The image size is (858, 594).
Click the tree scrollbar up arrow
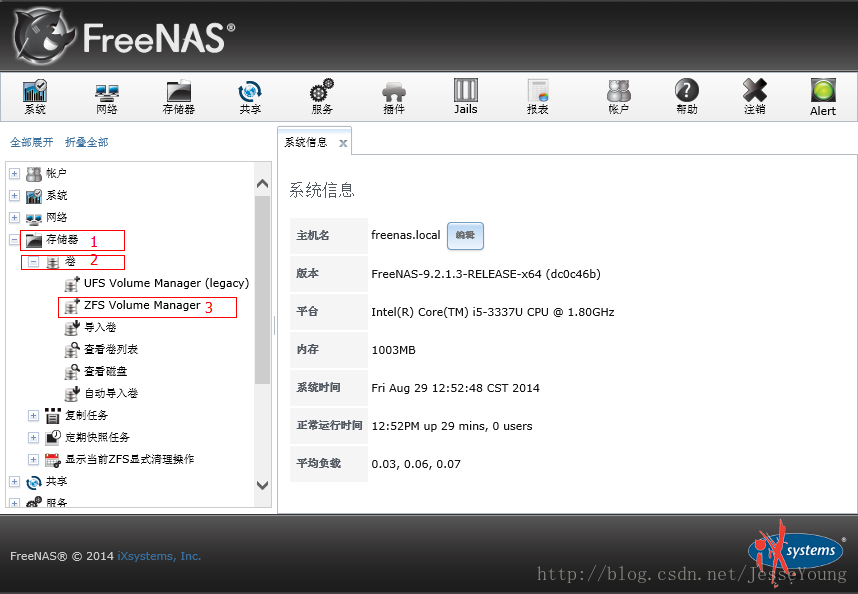coord(263,184)
